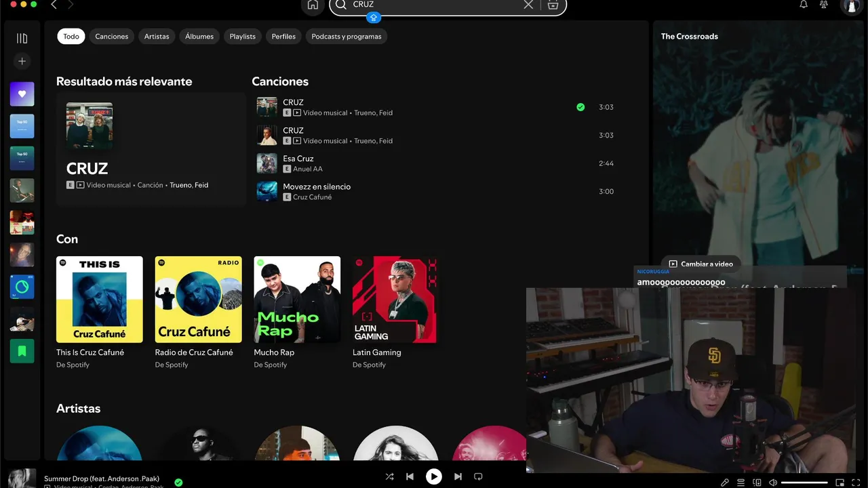Open the green bookmark Your Episodes item
Image resolution: width=868 pixels, height=488 pixels.
click(22, 350)
